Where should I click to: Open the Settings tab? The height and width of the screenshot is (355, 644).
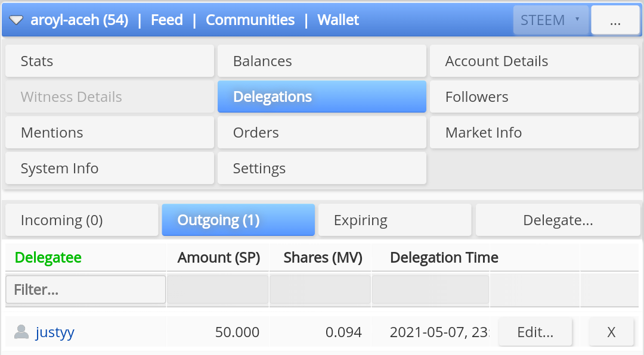coord(321,169)
